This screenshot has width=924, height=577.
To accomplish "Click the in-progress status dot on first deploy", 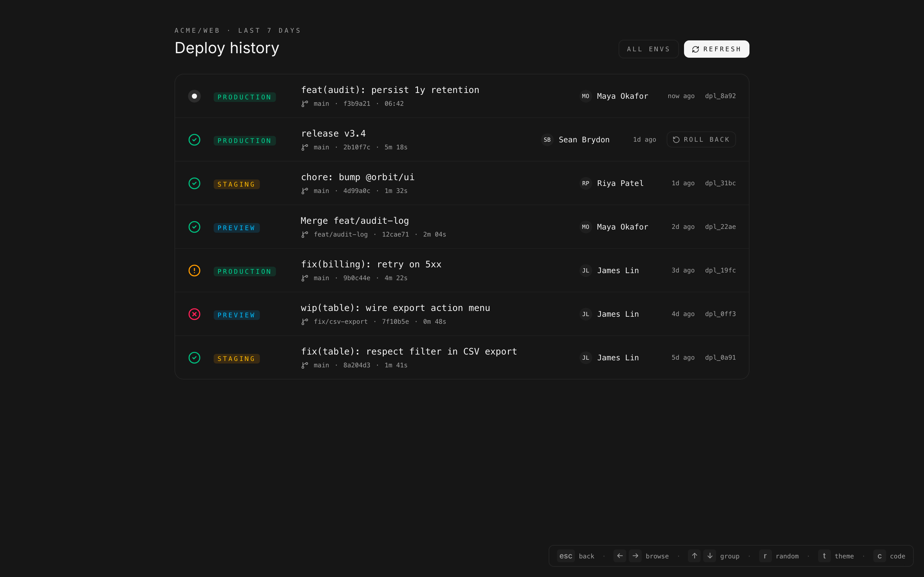I will coord(194,96).
